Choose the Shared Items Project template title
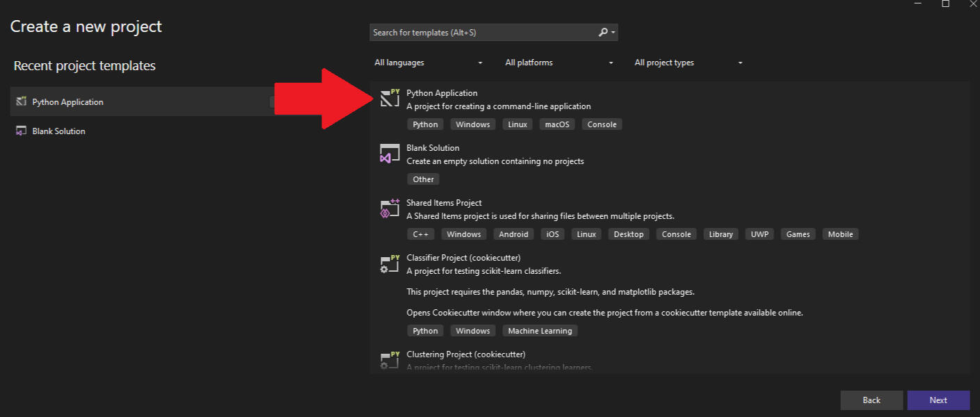980x417 pixels. tap(444, 203)
